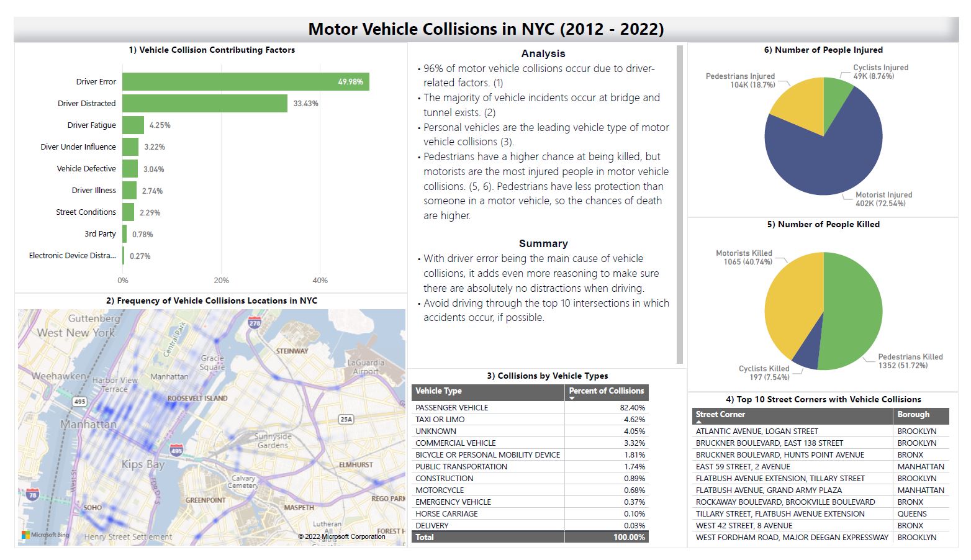Viewport: 971px width, 560px height.
Task: Click the Analysis text box scrollbar
Action: [679, 204]
